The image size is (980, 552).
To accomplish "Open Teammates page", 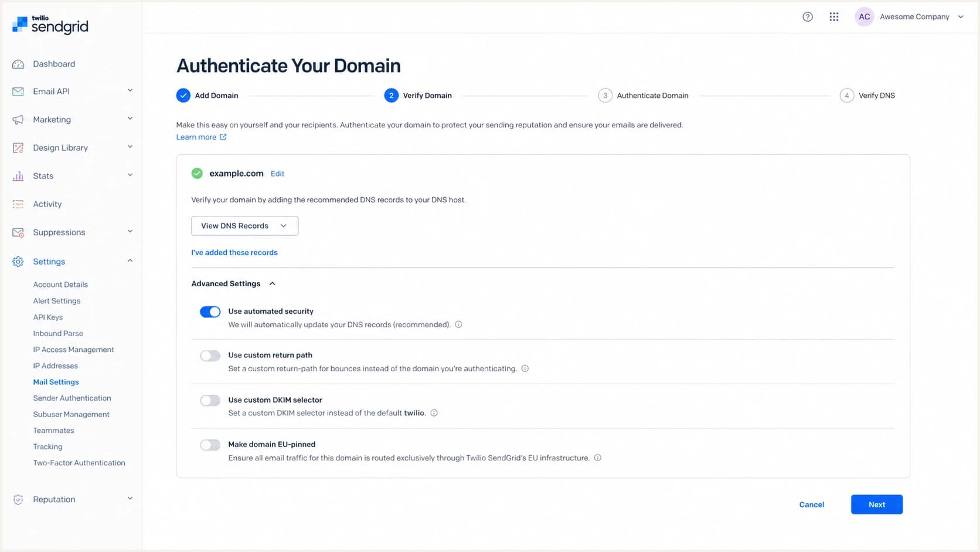I will tap(54, 431).
